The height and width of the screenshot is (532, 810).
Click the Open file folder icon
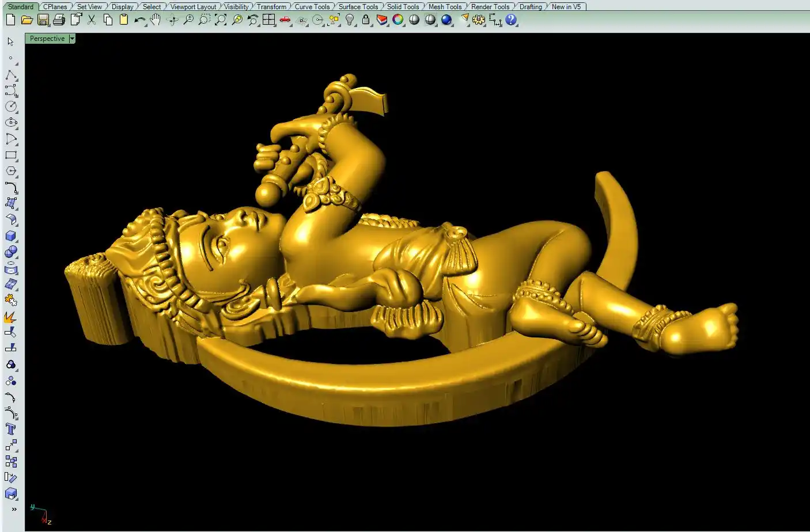tap(27, 20)
